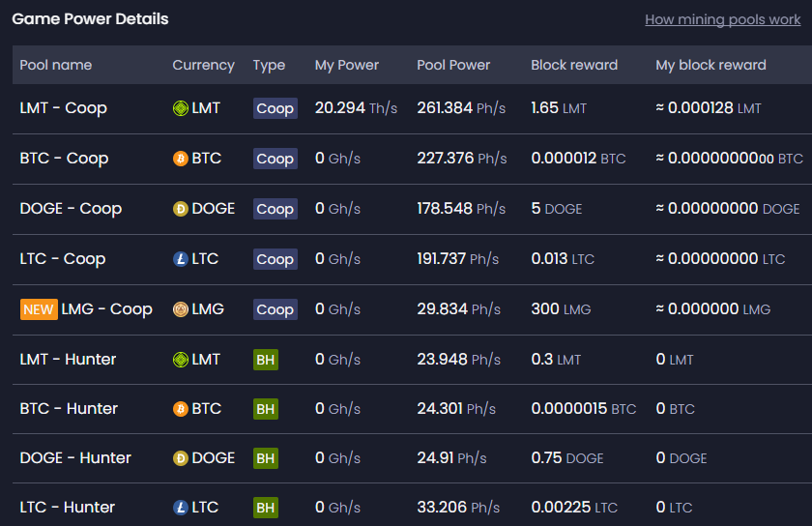Click the NEW badge on LMG - Coop

(x=39, y=309)
